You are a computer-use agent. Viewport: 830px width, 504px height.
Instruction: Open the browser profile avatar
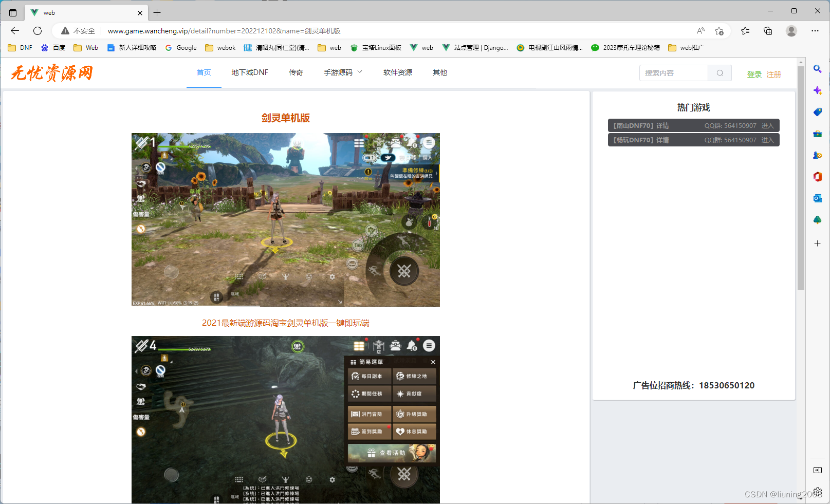pos(791,31)
